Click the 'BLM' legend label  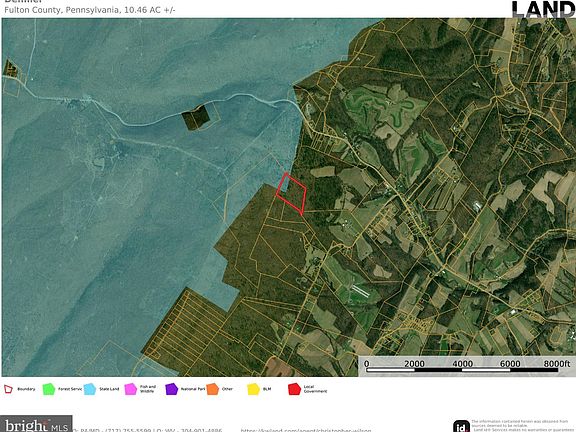(267, 389)
